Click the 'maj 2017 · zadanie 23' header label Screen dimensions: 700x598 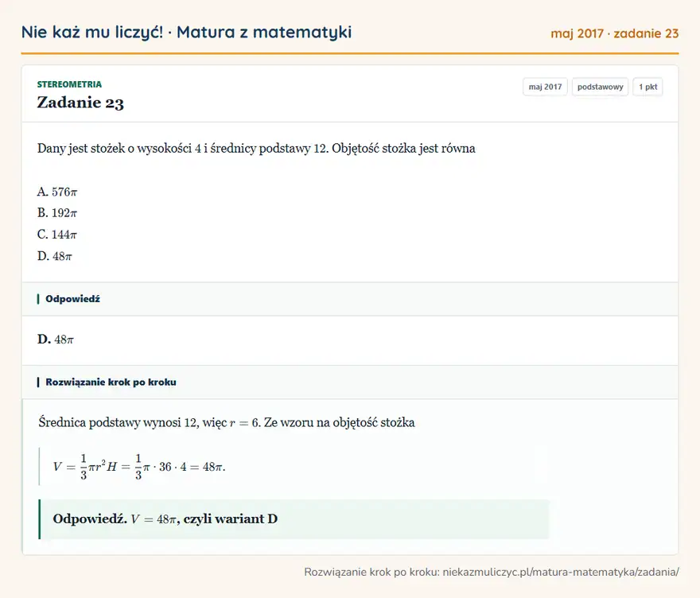[x=614, y=33]
